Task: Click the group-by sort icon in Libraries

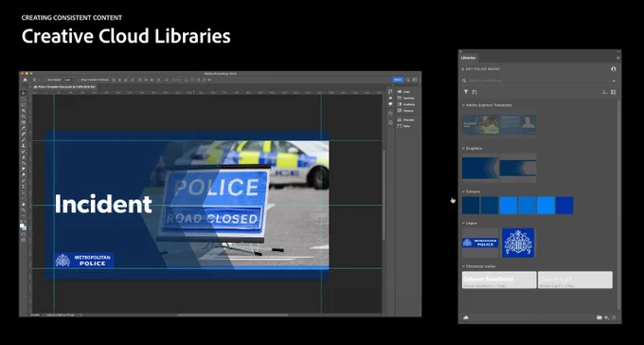Action: point(474,92)
